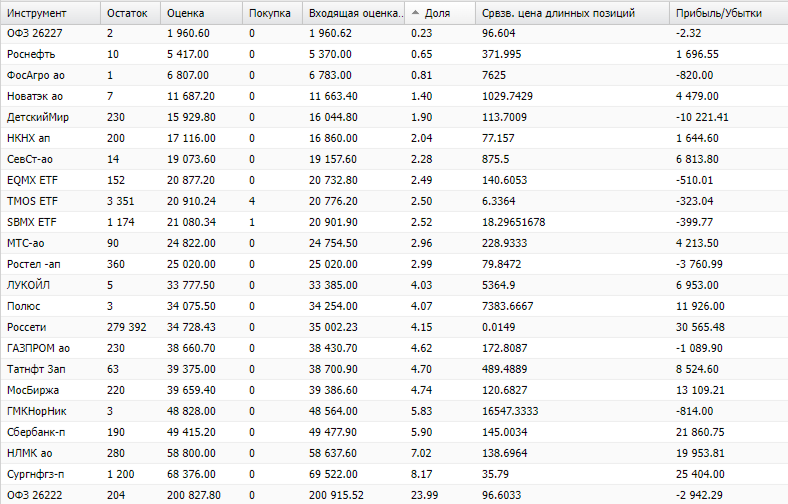The height and width of the screenshot is (504, 788).
Task: Select the ОФЗ 26227 instrument row
Action: tap(394, 33)
